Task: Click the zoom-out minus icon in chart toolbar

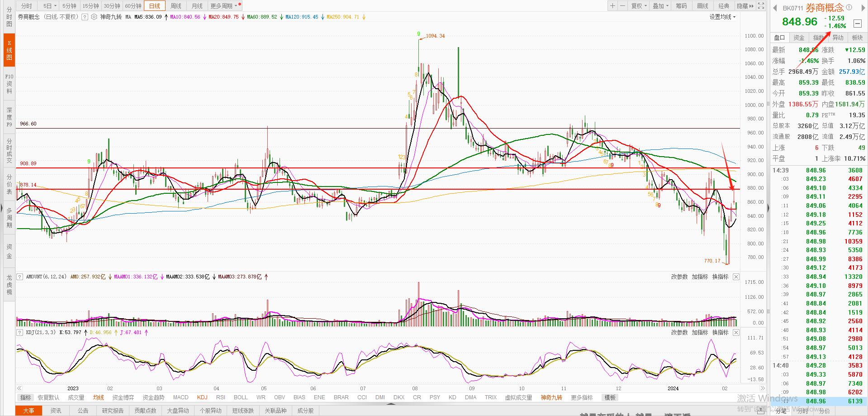Action: tap(622, 6)
